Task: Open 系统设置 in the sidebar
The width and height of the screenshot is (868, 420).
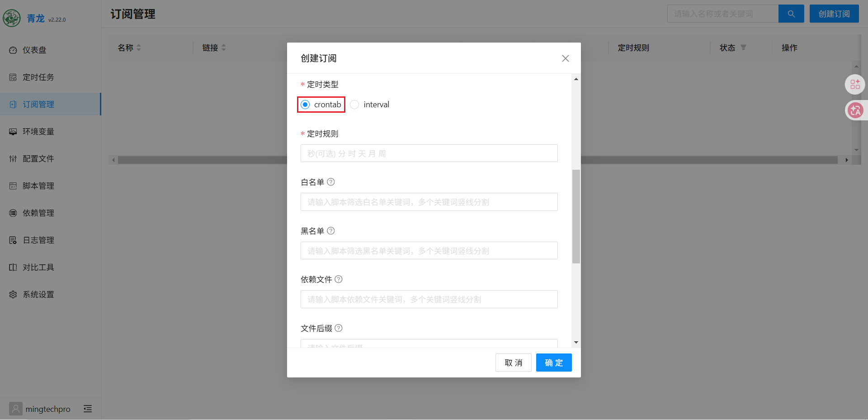Action: click(51, 294)
